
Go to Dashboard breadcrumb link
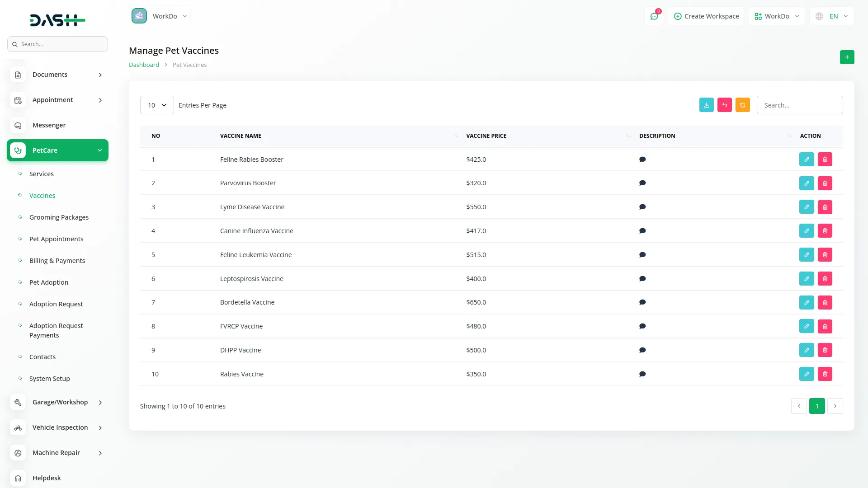coord(144,65)
